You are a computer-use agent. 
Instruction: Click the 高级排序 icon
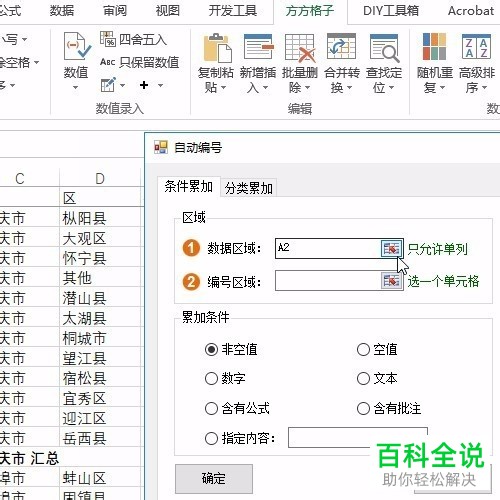(x=476, y=47)
